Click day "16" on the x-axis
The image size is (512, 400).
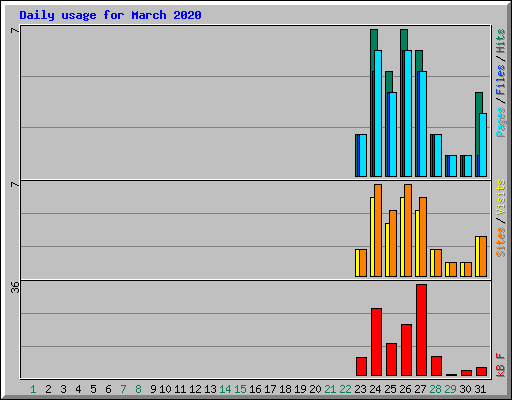tap(255, 389)
